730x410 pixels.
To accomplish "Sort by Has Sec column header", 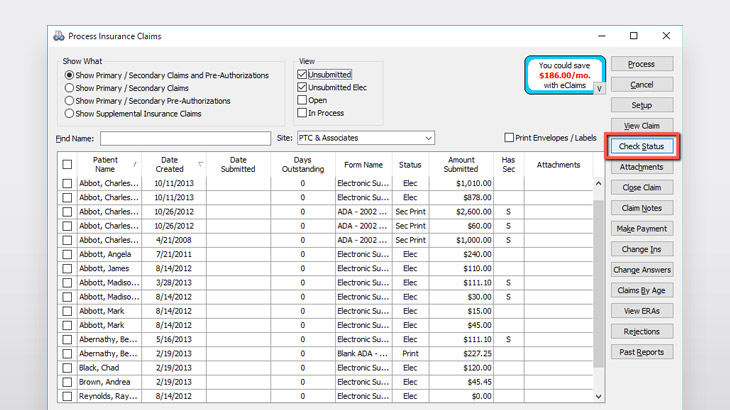I will 508,164.
